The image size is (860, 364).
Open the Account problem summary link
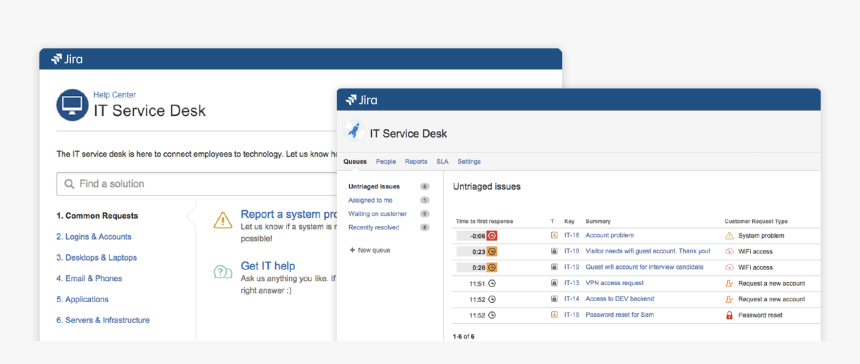click(x=610, y=235)
